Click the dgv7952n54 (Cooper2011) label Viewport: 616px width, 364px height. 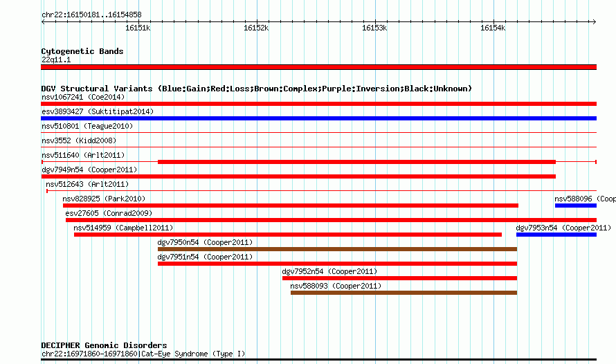tap(329, 271)
